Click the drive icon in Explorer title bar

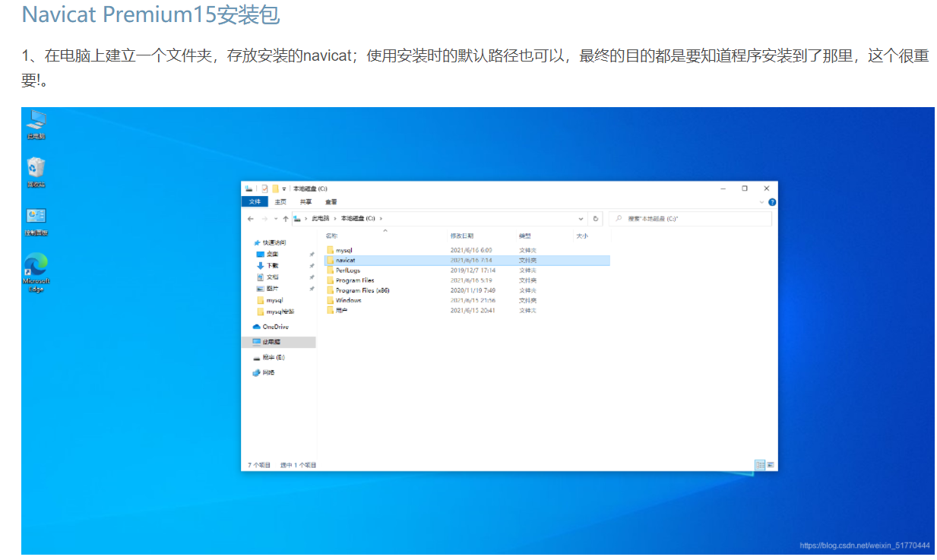point(248,188)
